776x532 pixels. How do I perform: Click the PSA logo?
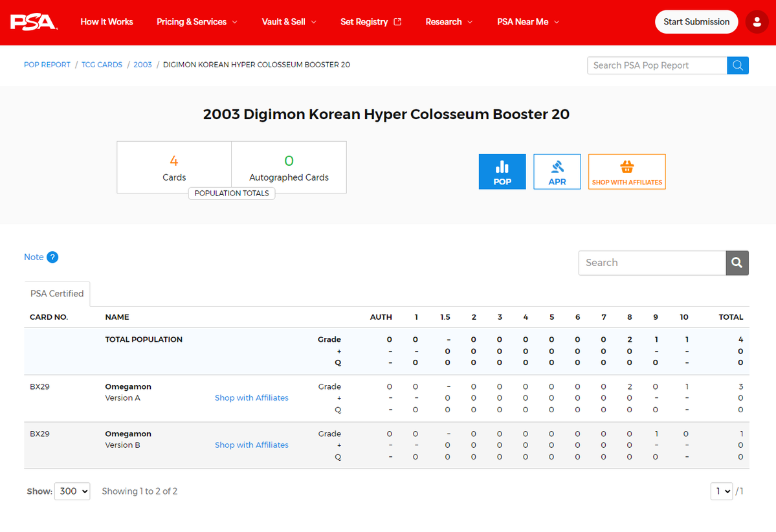[34, 22]
